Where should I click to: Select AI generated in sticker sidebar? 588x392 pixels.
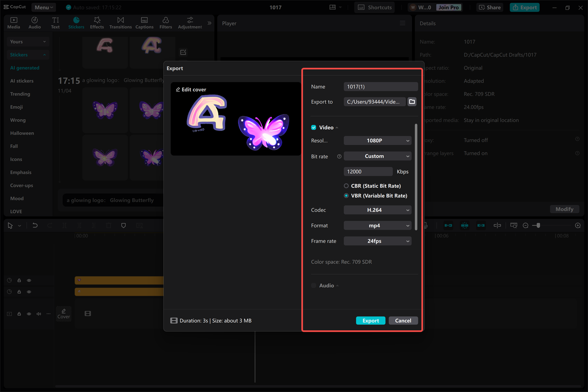click(25, 68)
